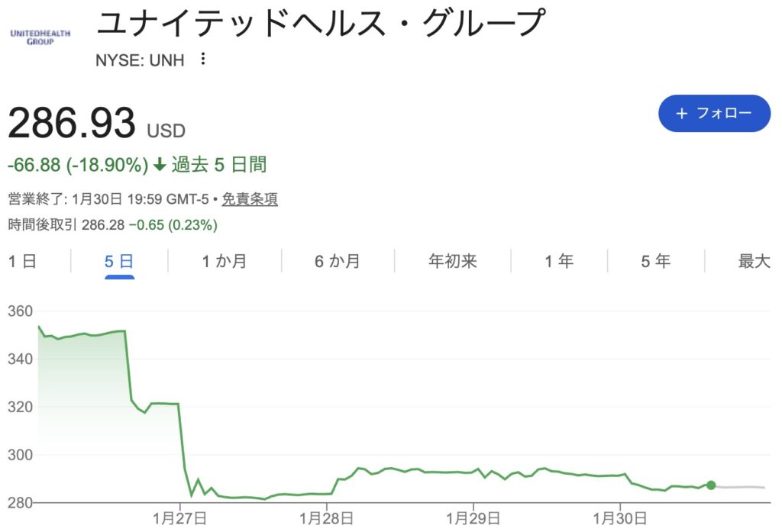Select the 5年 time range tab
Image resolution: width=782 pixels, height=532 pixels.
[x=656, y=262]
